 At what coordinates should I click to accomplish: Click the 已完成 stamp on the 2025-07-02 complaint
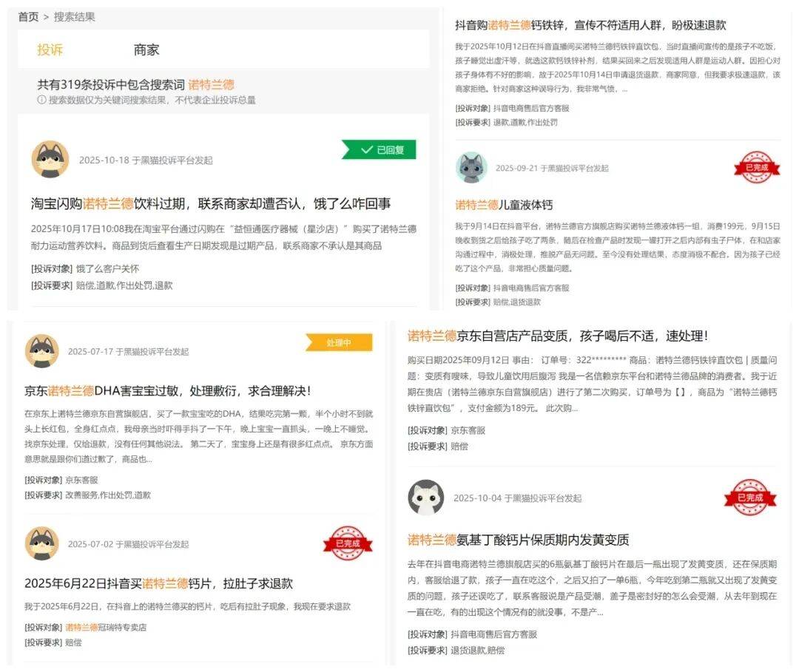347,543
